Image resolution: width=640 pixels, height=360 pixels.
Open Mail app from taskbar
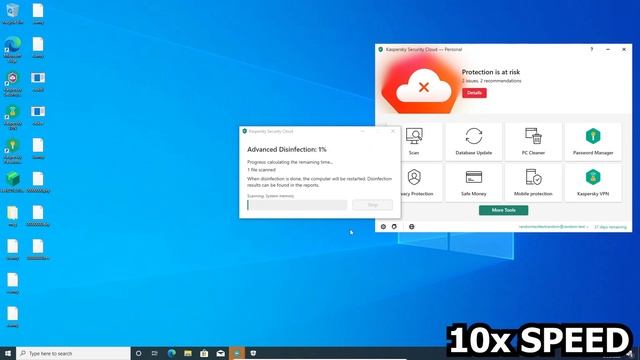tap(220, 353)
